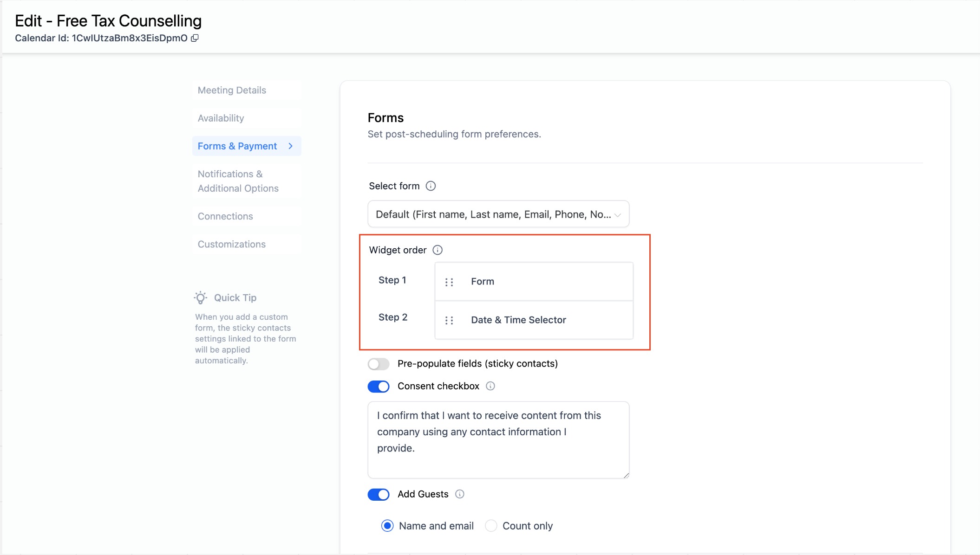Turn off Add Guests toggle

pos(379,495)
